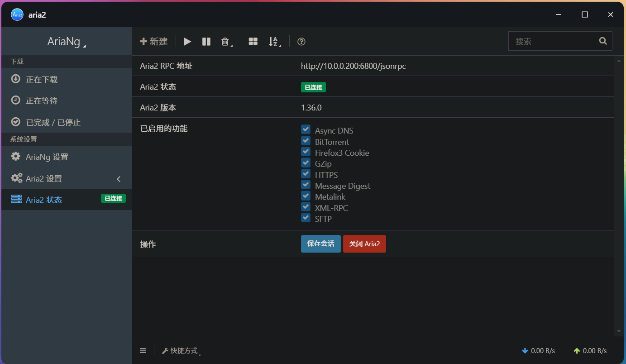Open AriaNg 设置 page
Screen dimensions: 626x364
(67, 157)
